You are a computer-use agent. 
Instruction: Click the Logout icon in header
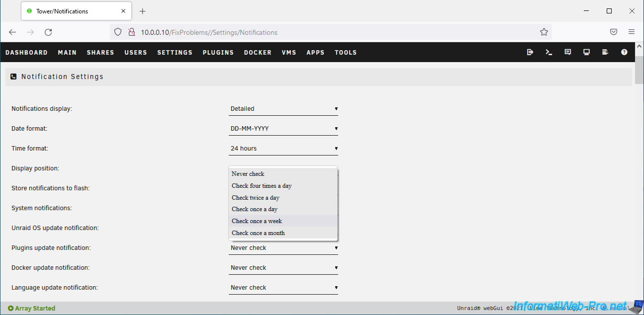(x=530, y=52)
